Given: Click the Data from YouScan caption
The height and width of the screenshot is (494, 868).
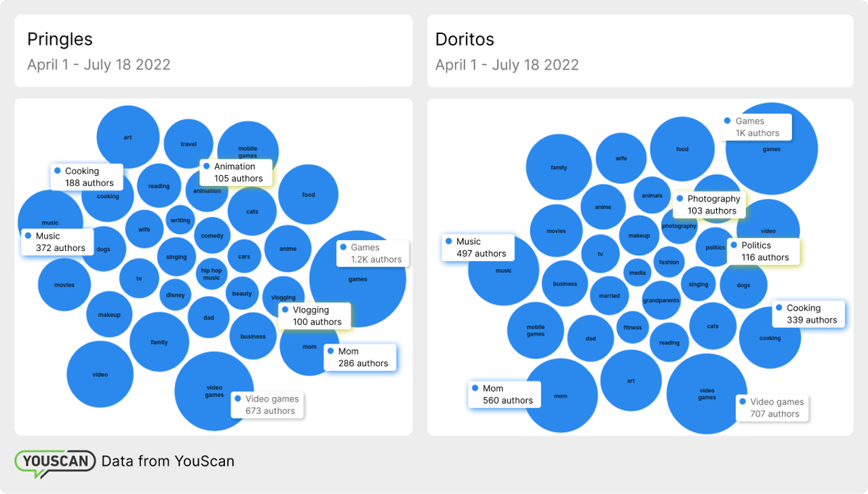Looking at the screenshot, I should pos(167,461).
